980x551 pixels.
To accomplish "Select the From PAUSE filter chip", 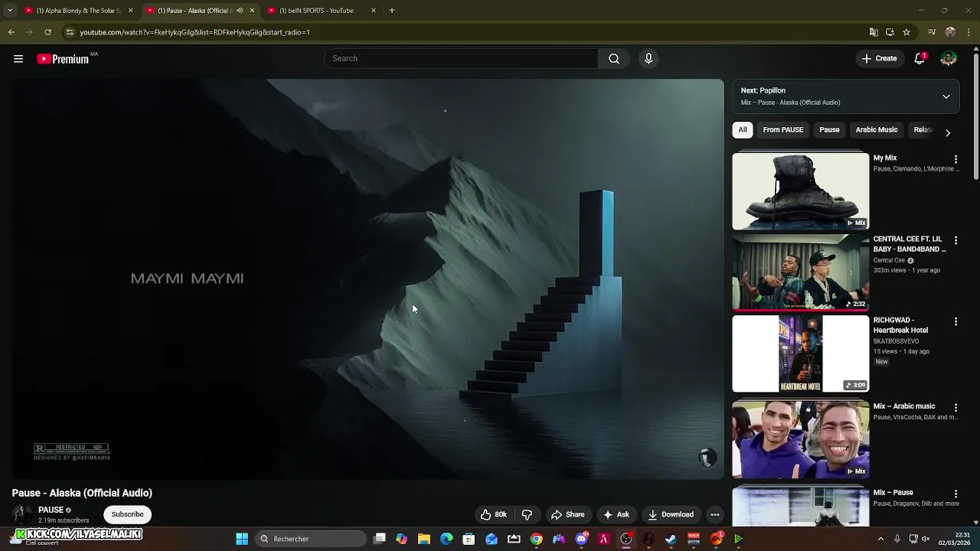I will (x=783, y=130).
